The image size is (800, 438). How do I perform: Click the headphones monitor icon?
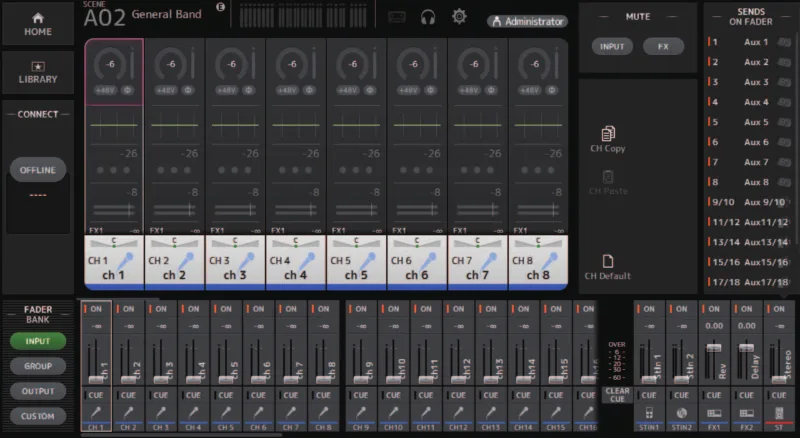(x=428, y=18)
